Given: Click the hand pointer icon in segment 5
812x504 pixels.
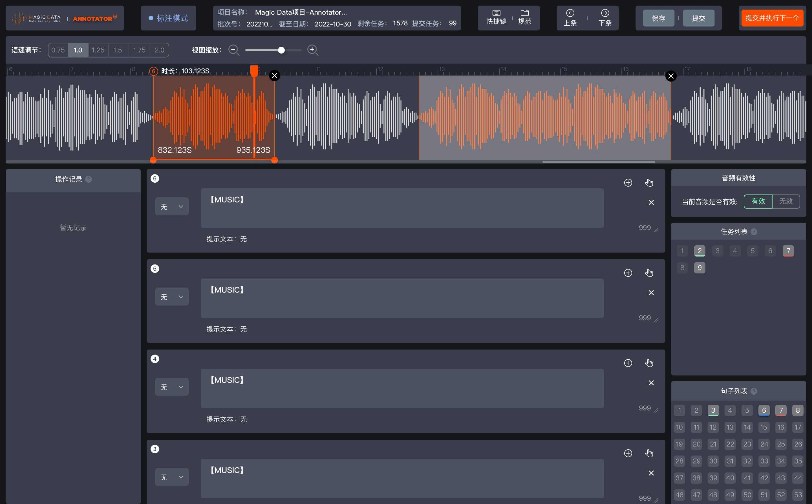Looking at the screenshot, I should coord(649,273).
